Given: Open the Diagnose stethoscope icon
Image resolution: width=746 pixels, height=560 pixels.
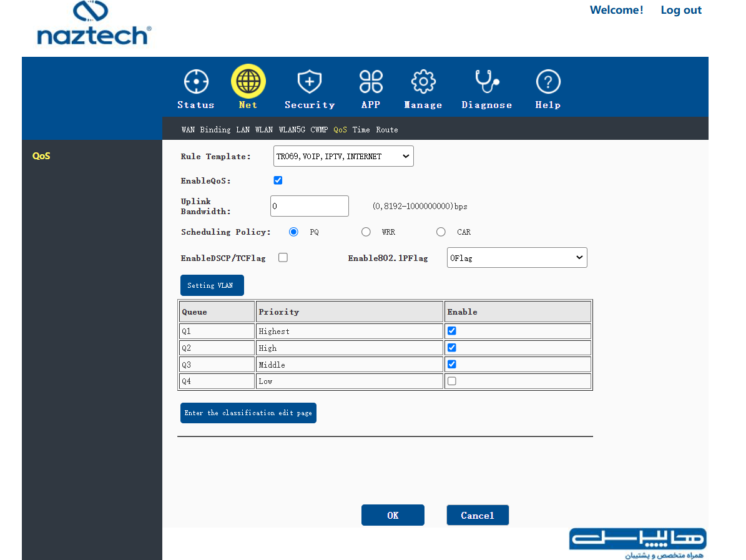Looking at the screenshot, I should pos(487,81).
